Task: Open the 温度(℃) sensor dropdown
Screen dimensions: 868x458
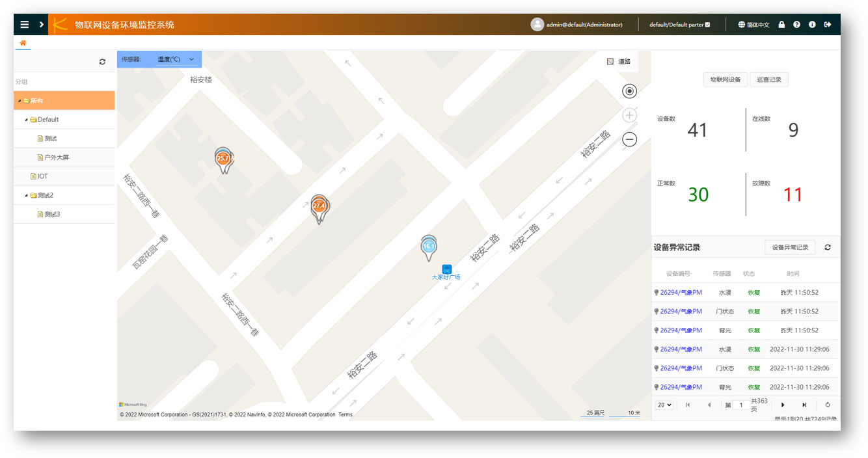Action: click(176, 60)
